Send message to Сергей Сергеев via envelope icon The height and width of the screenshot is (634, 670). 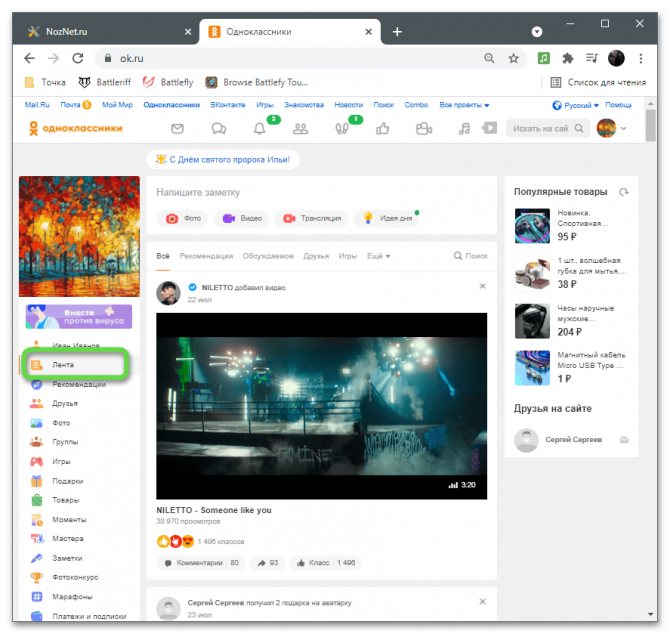(x=624, y=440)
